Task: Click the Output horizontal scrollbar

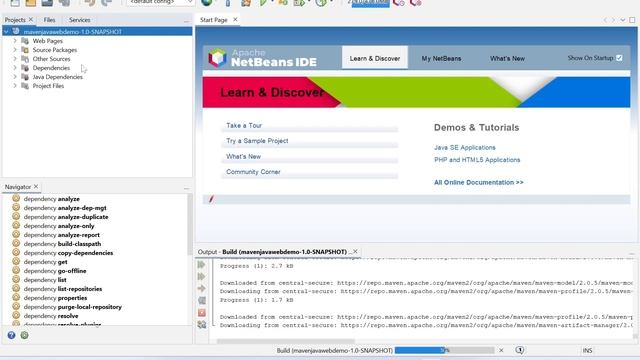Action: [x=286, y=341]
